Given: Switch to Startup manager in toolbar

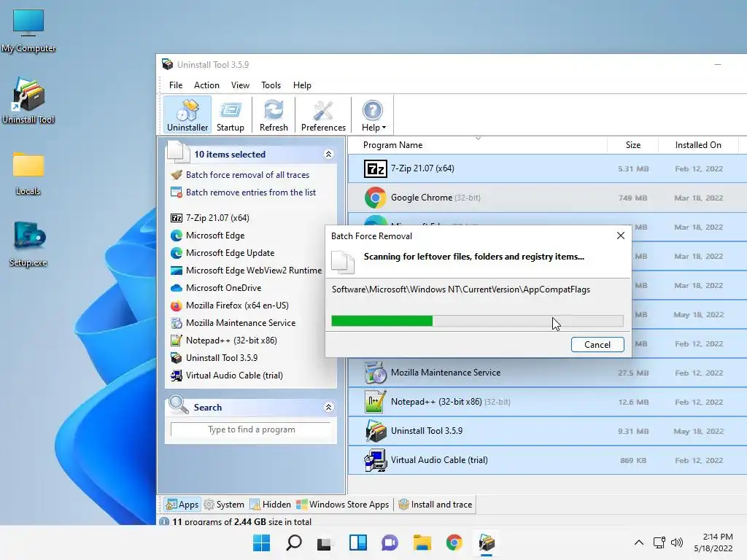Looking at the screenshot, I should point(230,114).
